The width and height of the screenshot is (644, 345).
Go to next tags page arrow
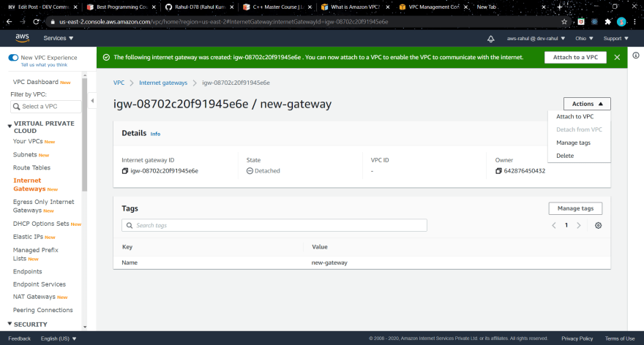(579, 225)
